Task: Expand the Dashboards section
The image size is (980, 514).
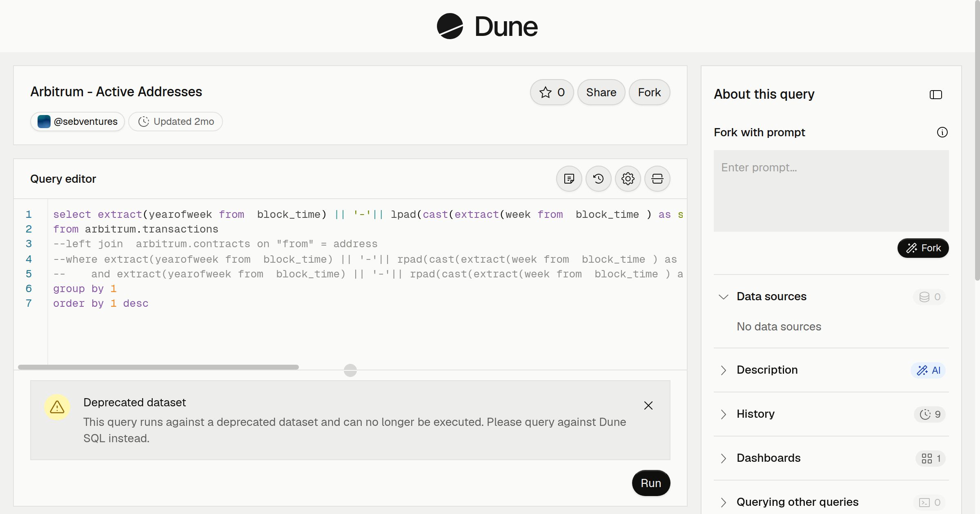Action: pos(723,458)
